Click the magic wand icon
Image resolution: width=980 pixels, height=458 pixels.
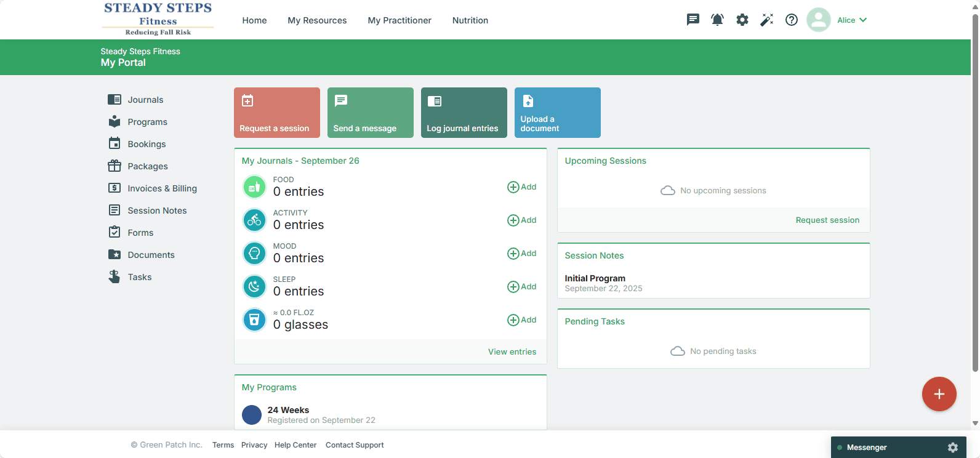tap(766, 20)
